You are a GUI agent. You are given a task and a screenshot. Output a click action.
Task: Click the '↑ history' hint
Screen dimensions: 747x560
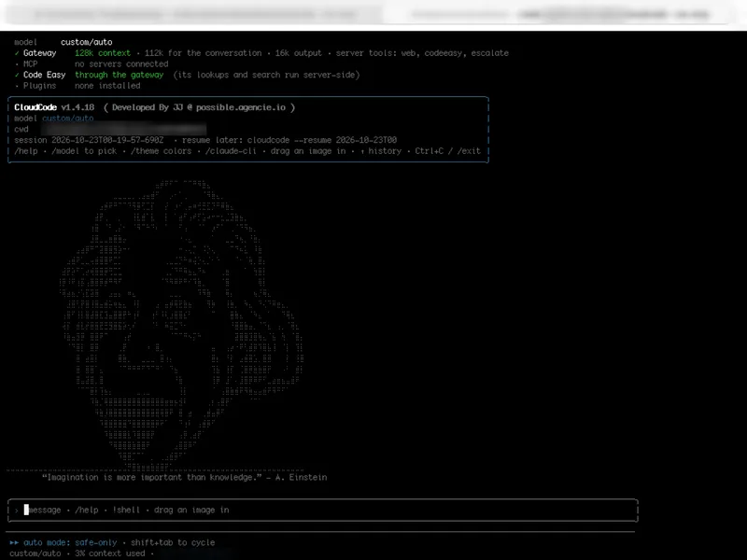[x=381, y=151]
